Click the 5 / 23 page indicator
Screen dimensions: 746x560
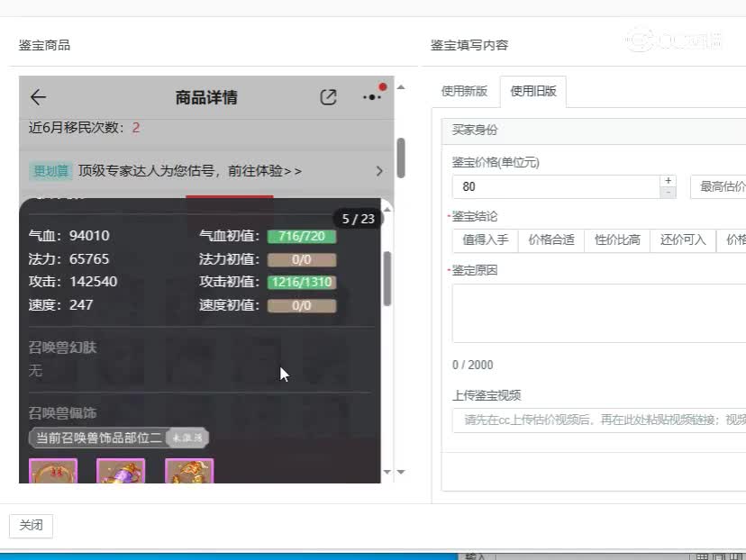pyautogui.click(x=358, y=219)
